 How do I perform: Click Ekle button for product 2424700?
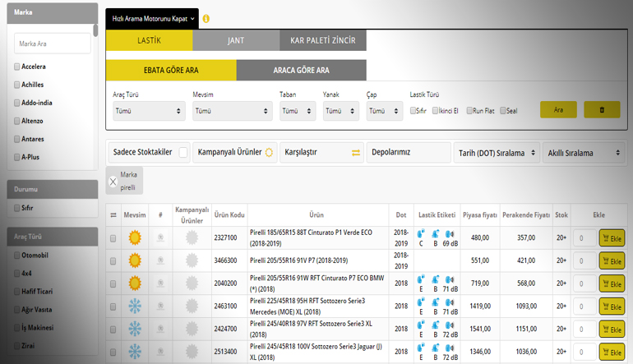(612, 329)
